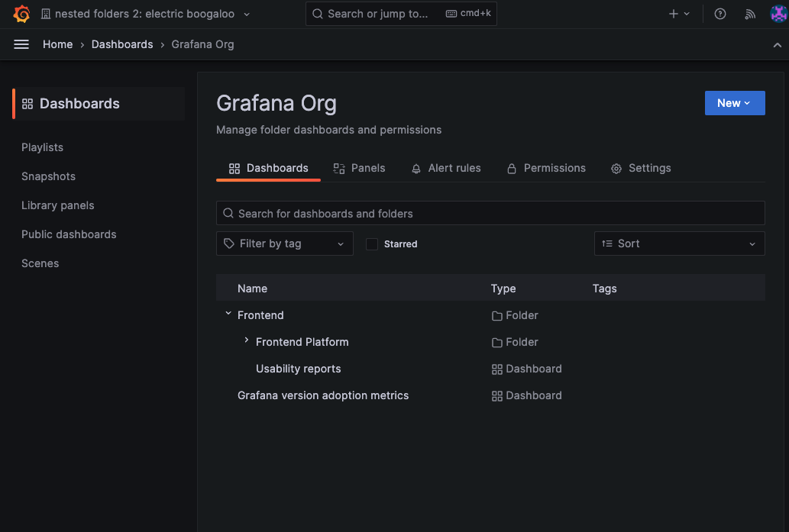The width and height of the screenshot is (789, 532).
Task: Click the Grafana logo
Action: (21, 13)
